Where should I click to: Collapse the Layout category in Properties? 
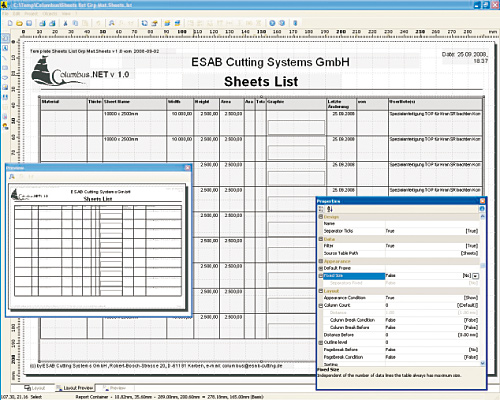tap(321, 291)
